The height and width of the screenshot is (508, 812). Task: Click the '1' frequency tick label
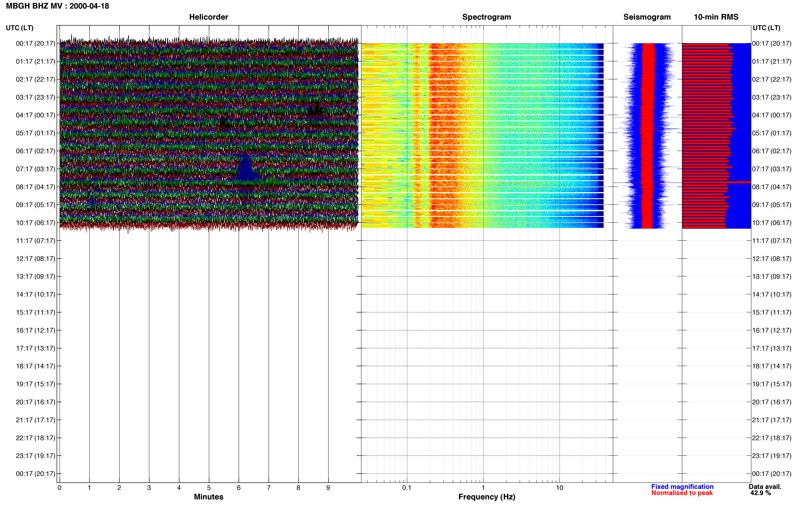[483, 488]
